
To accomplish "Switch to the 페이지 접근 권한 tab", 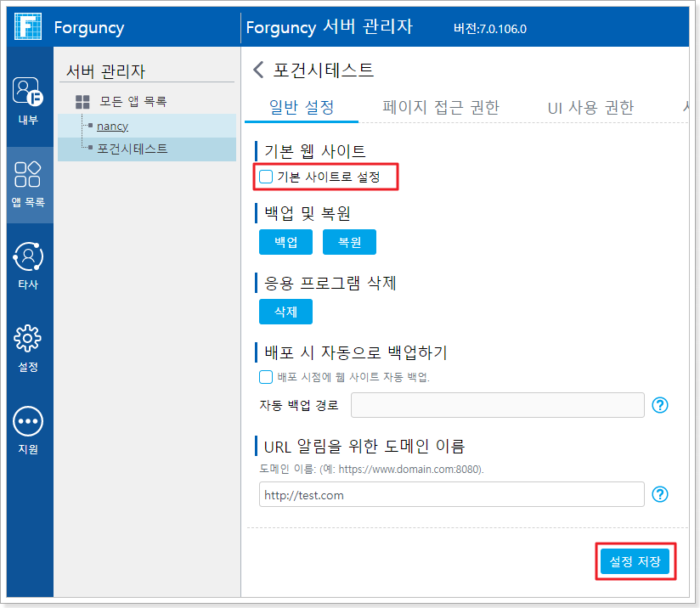I will pos(440,107).
